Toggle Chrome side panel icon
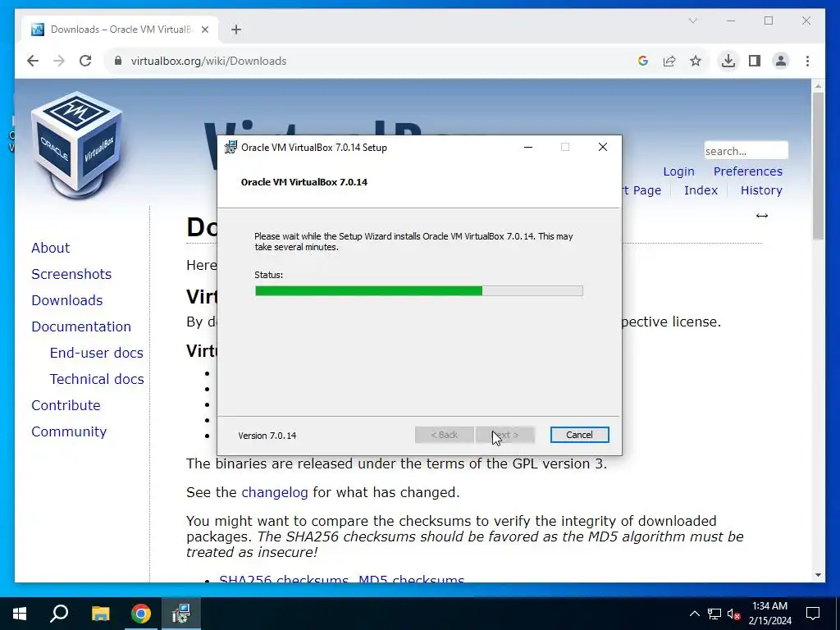This screenshot has height=630, width=840. tap(755, 61)
